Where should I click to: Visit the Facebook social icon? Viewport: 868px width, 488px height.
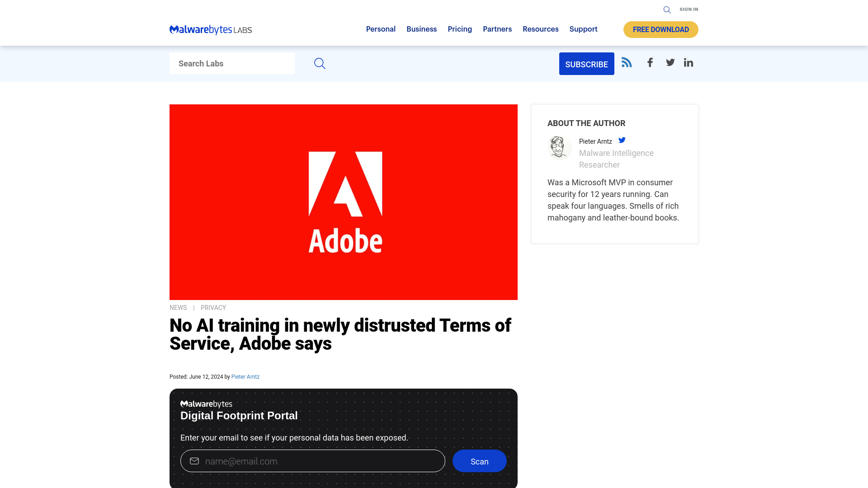tap(650, 62)
